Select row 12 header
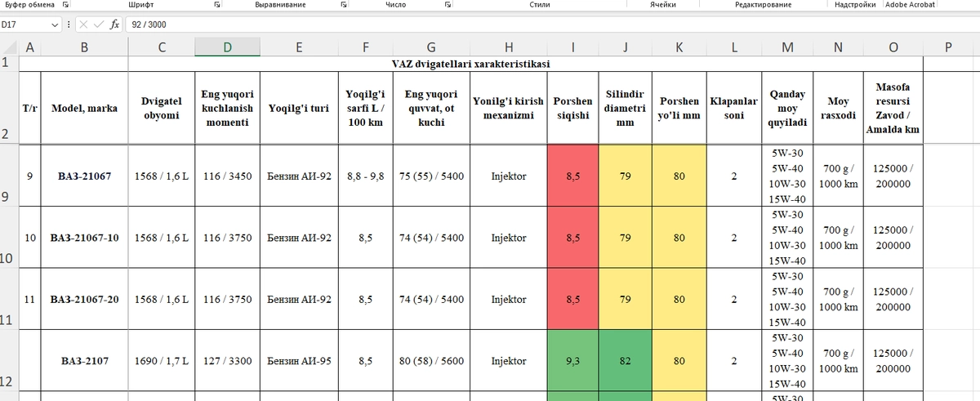The width and height of the screenshot is (980, 401). point(8,360)
